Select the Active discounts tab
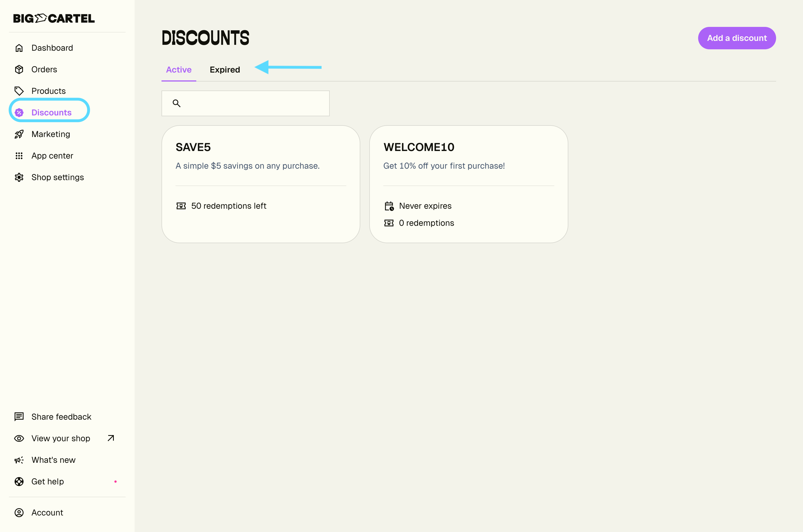803x532 pixels. 179,70
